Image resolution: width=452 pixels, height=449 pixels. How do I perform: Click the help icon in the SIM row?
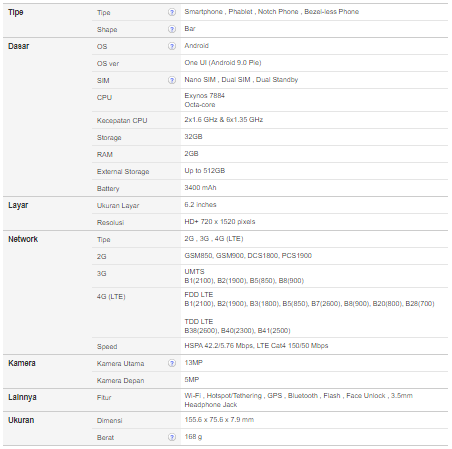tap(172, 80)
